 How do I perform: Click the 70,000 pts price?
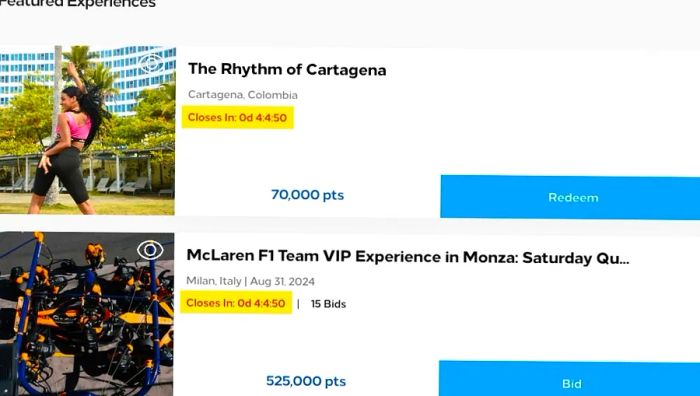tap(308, 195)
